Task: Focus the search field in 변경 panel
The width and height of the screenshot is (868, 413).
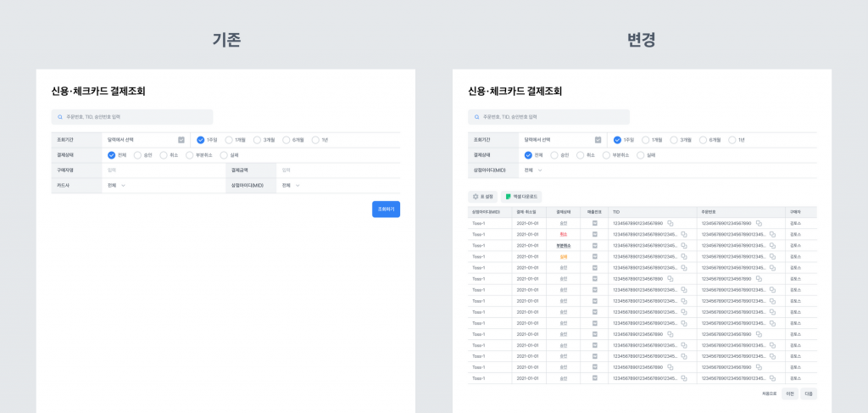Action: (549, 117)
